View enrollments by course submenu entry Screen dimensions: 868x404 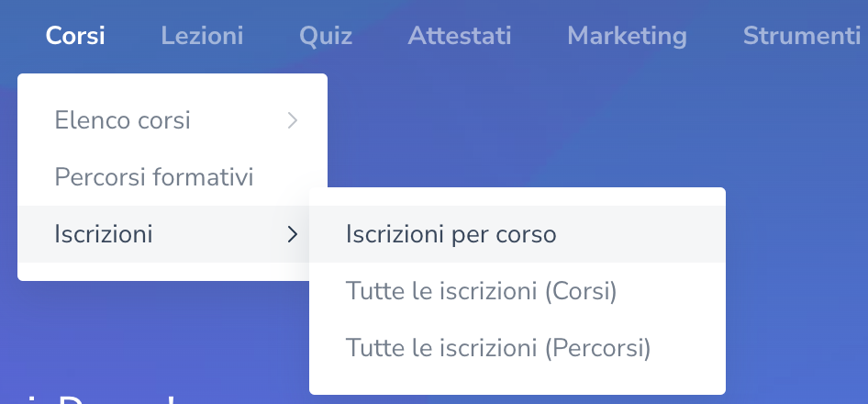(x=451, y=234)
